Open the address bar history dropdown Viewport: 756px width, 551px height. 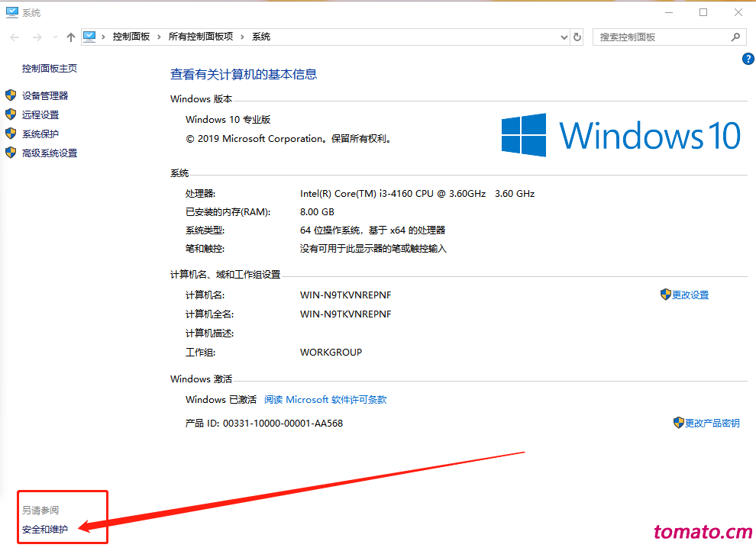point(564,37)
